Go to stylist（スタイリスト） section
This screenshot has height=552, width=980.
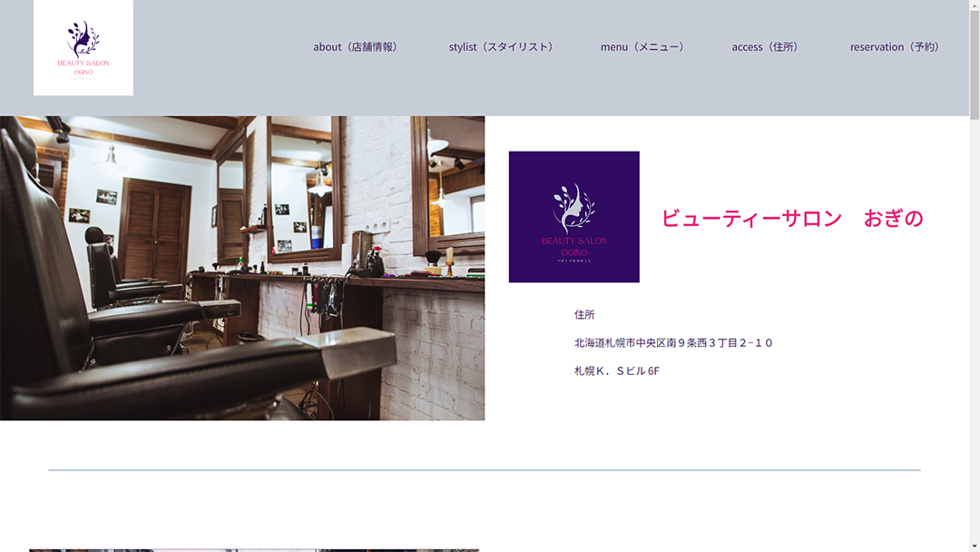tap(503, 47)
